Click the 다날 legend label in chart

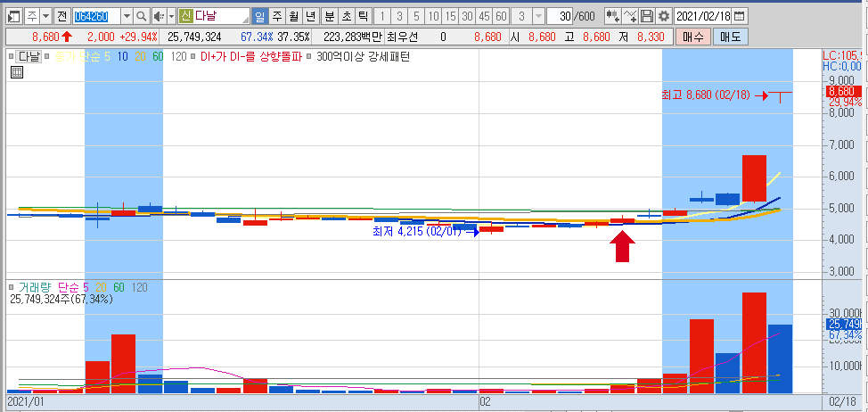(x=29, y=56)
